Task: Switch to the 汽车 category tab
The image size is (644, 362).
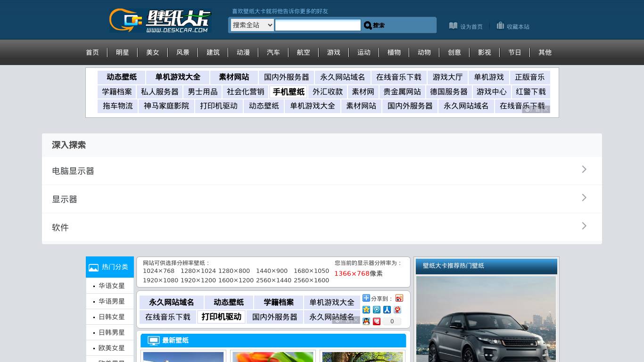Action: pos(273,52)
